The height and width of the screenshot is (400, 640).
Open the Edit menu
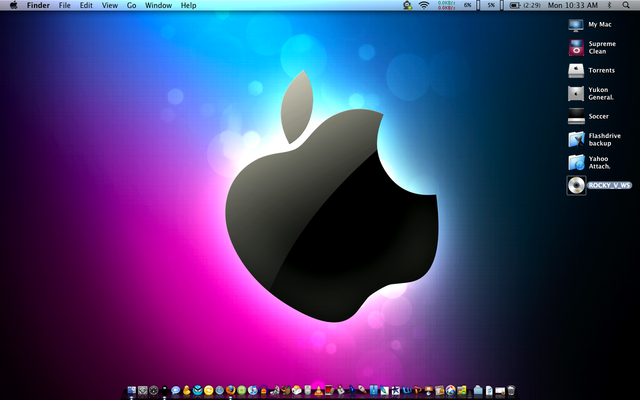coord(86,5)
